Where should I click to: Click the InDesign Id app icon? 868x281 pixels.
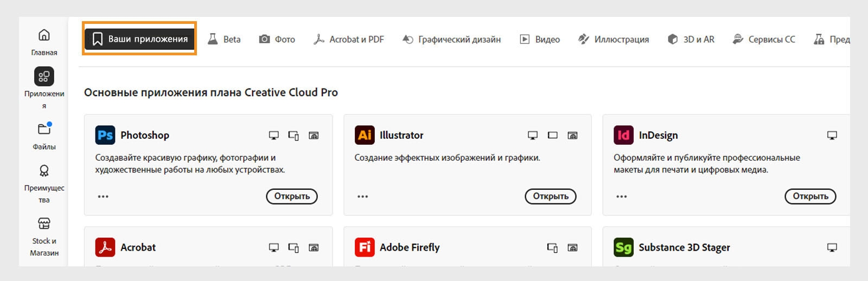coord(623,135)
